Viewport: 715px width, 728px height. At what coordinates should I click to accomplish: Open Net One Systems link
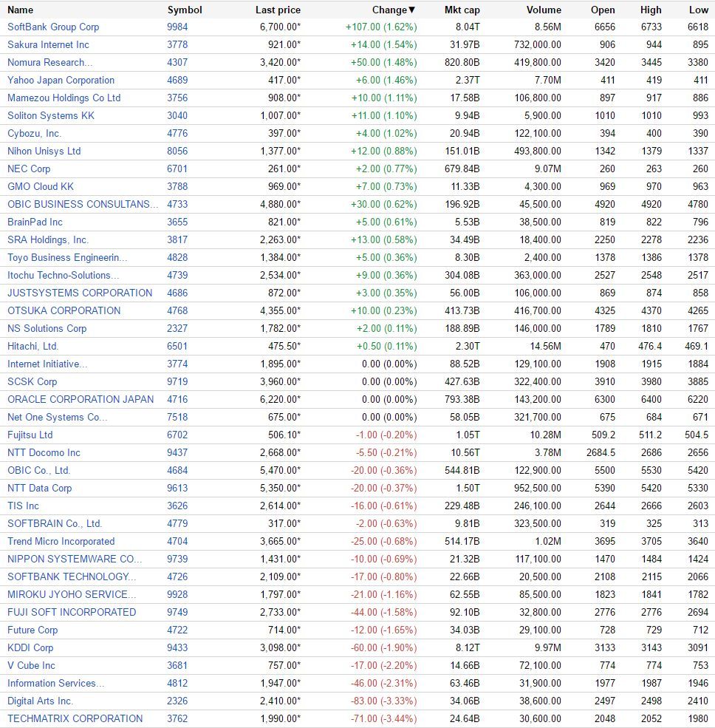pos(57,417)
